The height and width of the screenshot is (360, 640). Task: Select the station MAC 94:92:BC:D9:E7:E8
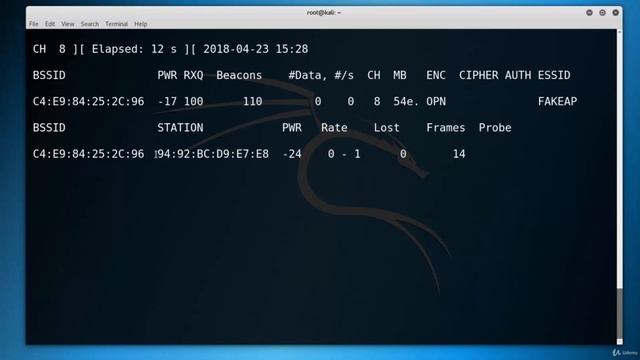pos(213,154)
